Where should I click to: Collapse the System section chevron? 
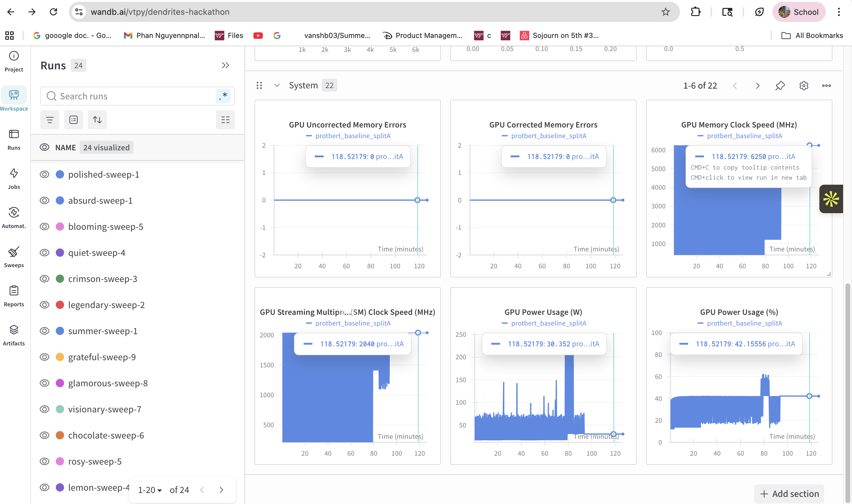coord(277,86)
